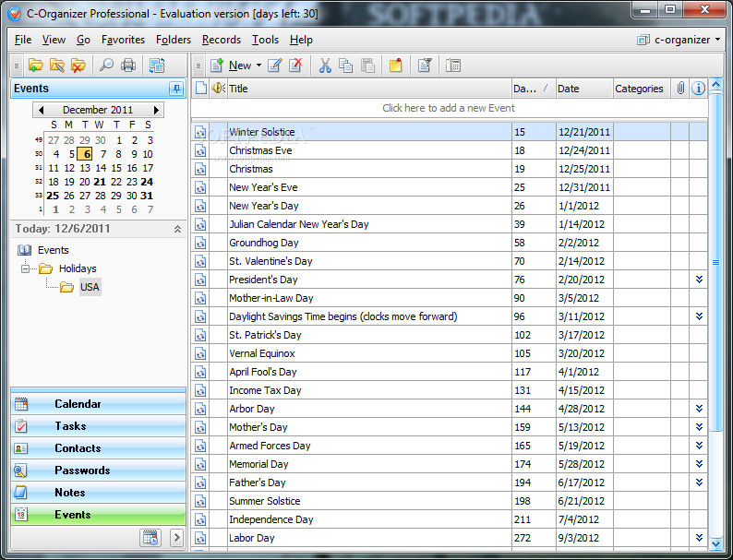Click to add a new Event row
The width and height of the screenshot is (733, 560).
click(449, 108)
